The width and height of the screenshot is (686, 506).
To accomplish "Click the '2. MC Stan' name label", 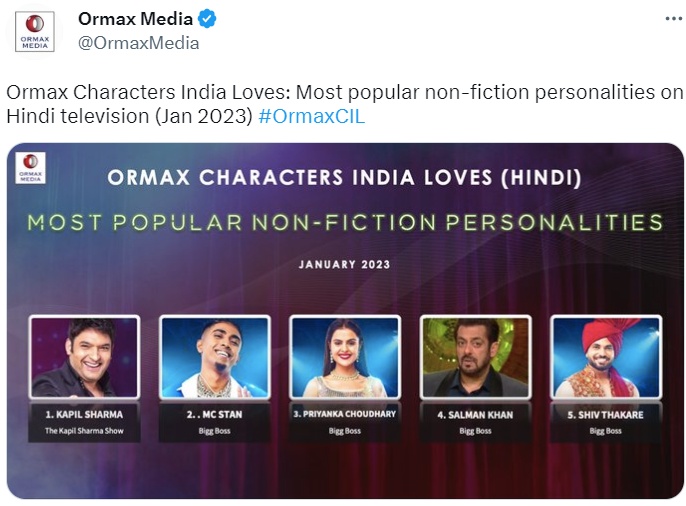I will [214, 413].
